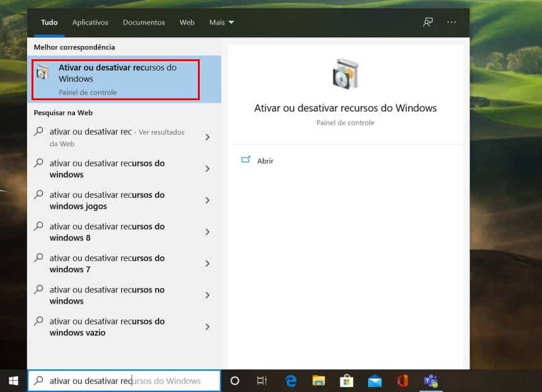Launch Office from the taskbar
Image resolution: width=542 pixels, height=392 pixels.
pyautogui.click(x=403, y=381)
